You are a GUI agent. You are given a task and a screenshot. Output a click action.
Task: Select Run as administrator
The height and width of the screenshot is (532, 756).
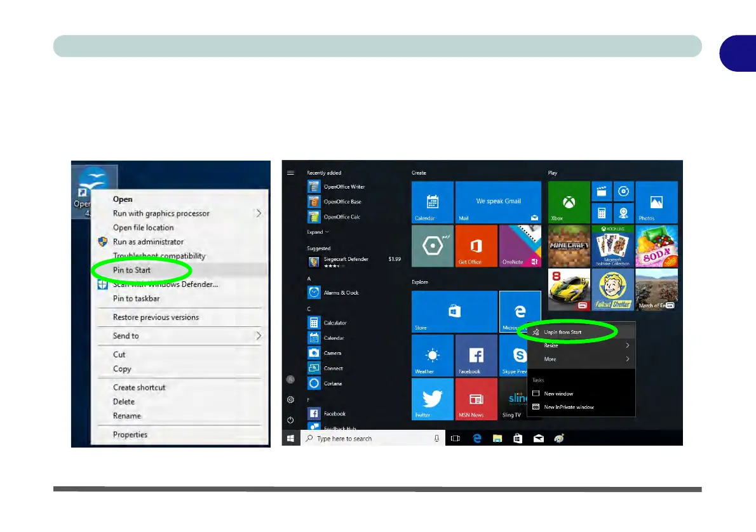click(x=148, y=241)
